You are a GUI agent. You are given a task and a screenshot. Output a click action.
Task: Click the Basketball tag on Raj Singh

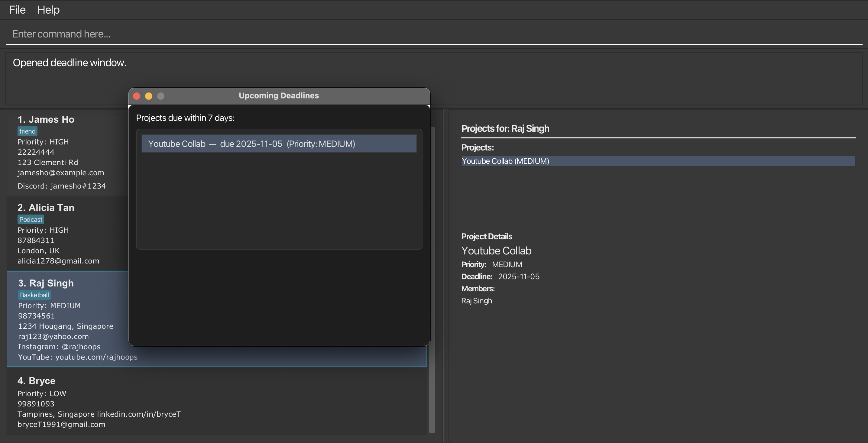click(x=34, y=295)
